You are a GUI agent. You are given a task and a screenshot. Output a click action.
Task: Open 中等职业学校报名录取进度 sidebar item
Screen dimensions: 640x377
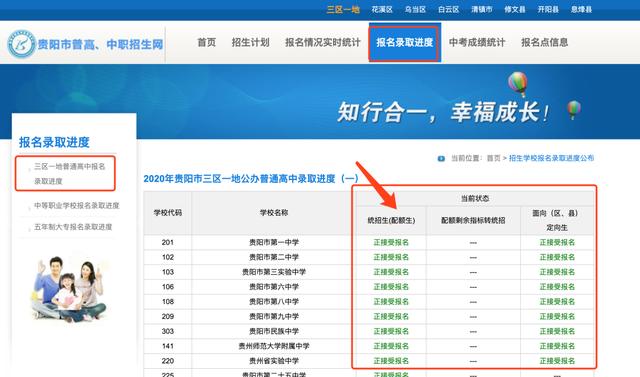[76, 205]
